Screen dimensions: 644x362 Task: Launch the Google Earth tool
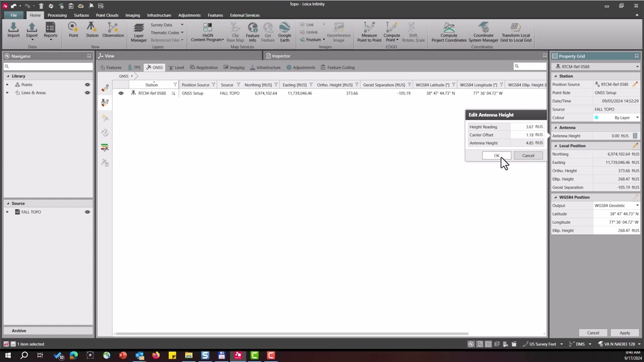[285, 32]
